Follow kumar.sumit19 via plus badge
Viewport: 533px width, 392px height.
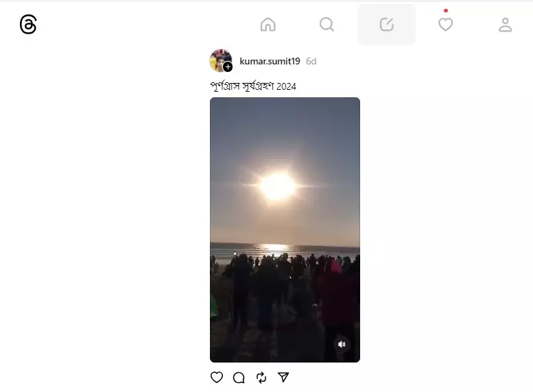228,67
